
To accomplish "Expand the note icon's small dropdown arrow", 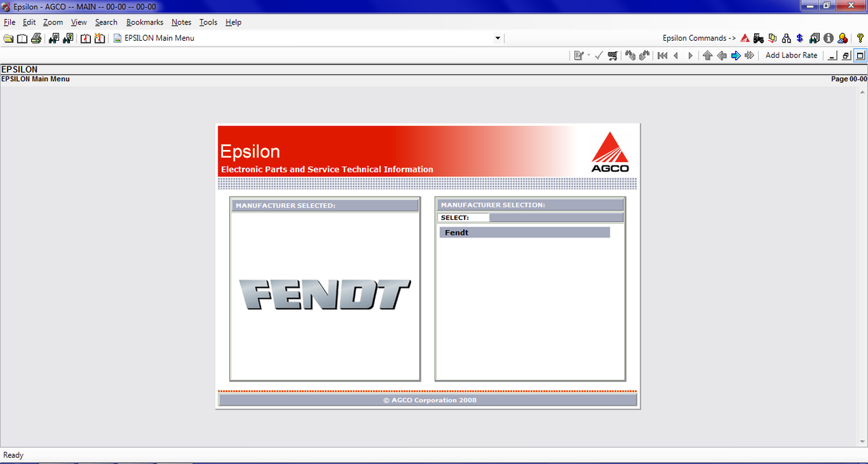I will 589,56.
